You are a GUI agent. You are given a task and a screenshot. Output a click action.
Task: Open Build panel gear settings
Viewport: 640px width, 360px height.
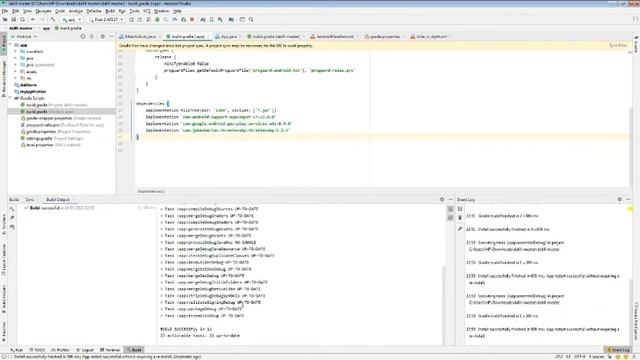point(442,200)
